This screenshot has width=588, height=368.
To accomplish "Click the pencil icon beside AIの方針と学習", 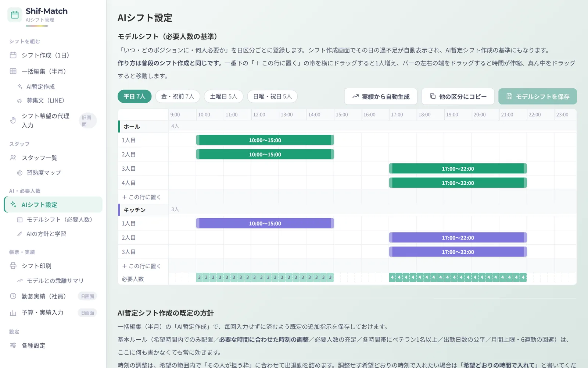I will (x=20, y=234).
